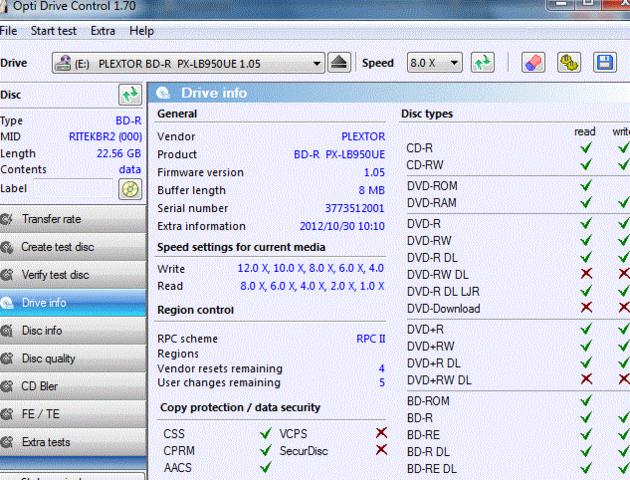Click the eraser icon in toolbar
This screenshot has height=480, width=630.
(x=533, y=63)
